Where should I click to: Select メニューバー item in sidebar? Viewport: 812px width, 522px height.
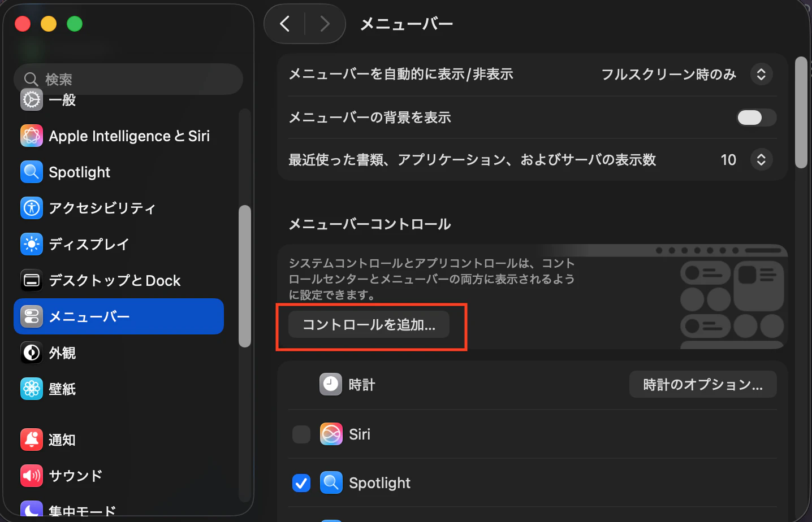(x=119, y=316)
